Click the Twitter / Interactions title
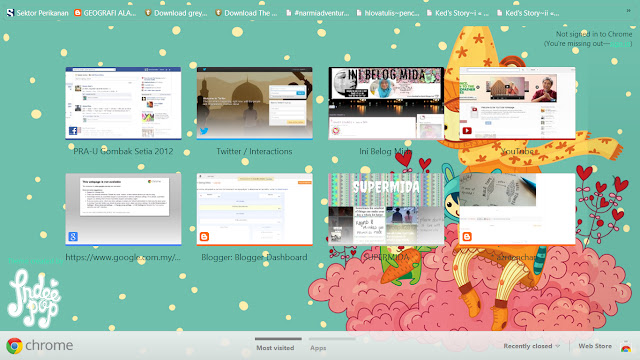The height and width of the screenshot is (360, 640). pyautogui.click(x=254, y=151)
